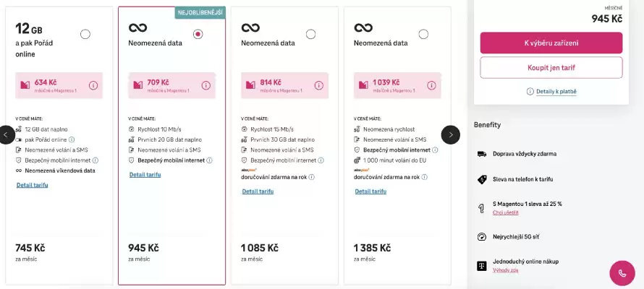Viewport: 644px width, 289px height.
Task: Expand 'Detail tarifu' for the 12 GB plan
Action: click(x=33, y=186)
